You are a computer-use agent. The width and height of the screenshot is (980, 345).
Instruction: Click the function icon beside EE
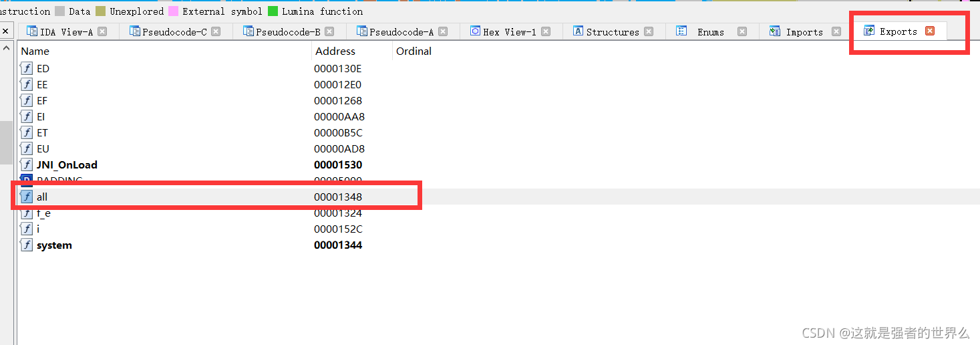point(27,84)
